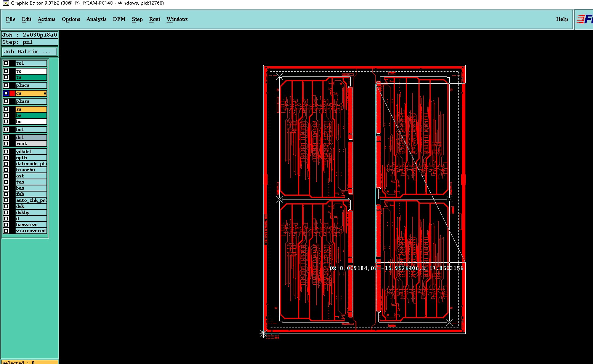Open the Windows menu
593x364 pixels.
tap(177, 19)
